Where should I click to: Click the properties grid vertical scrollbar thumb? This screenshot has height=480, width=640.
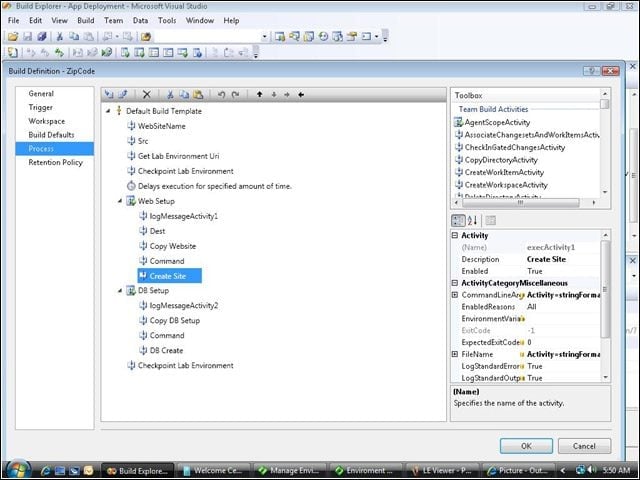pyautogui.click(x=605, y=289)
